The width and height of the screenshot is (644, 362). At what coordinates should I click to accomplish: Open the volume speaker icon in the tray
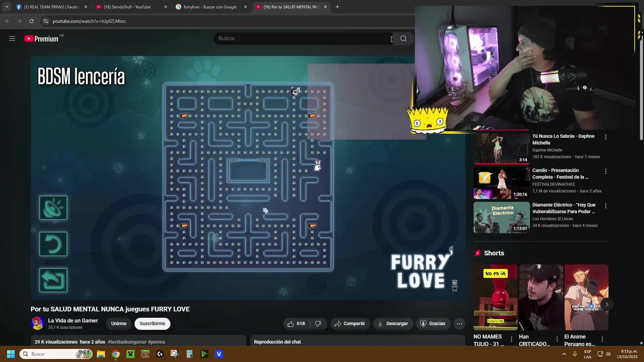pos(608,354)
